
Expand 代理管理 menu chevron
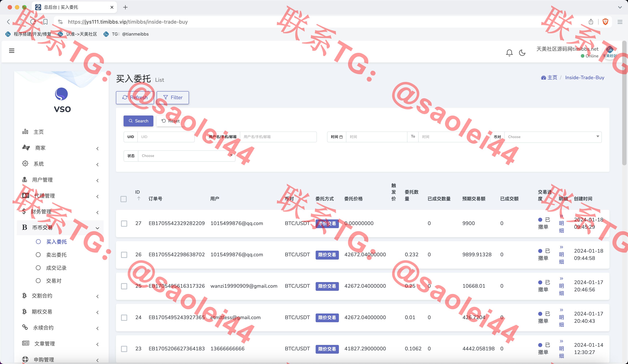pos(97,196)
